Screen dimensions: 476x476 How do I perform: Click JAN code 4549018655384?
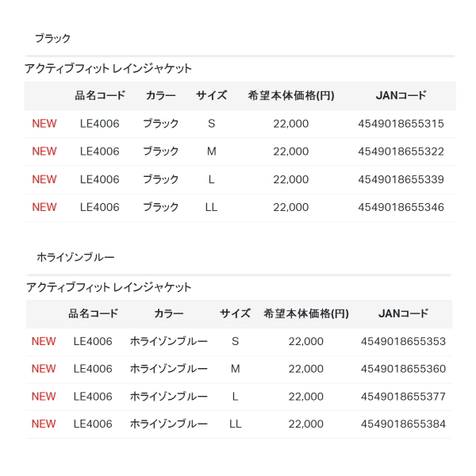click(x=403, y=424)
